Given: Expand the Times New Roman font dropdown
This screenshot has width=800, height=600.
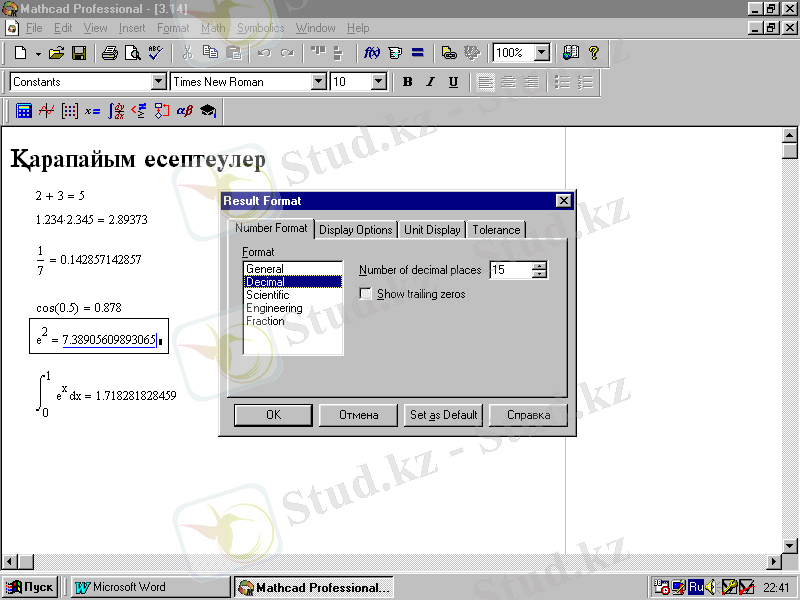Looking at the screenshot, I should tap(319, 82).
